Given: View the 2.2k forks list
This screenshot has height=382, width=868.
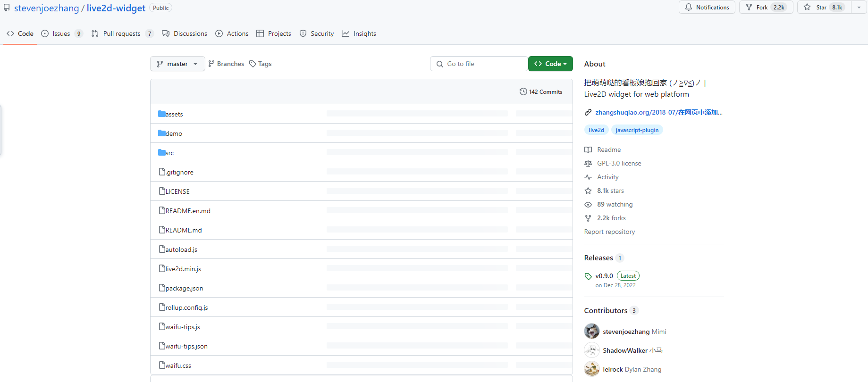Looking at the screenshot, I should point(611,218).
